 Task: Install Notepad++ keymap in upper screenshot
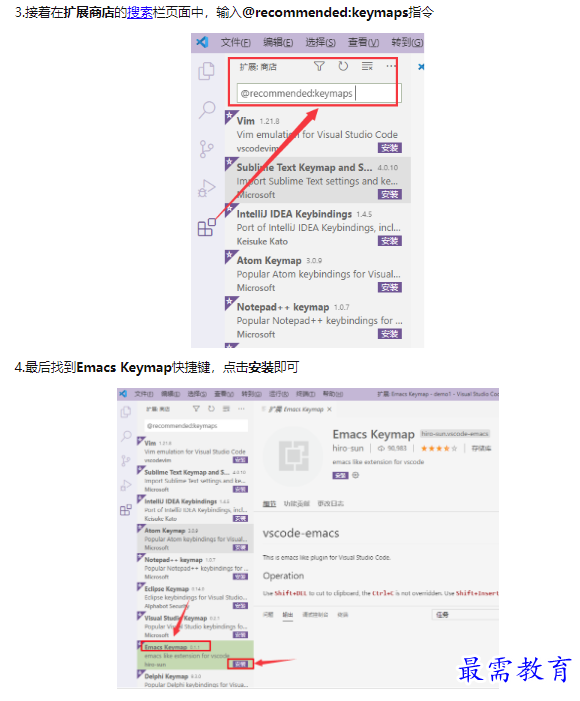[389, 334]
